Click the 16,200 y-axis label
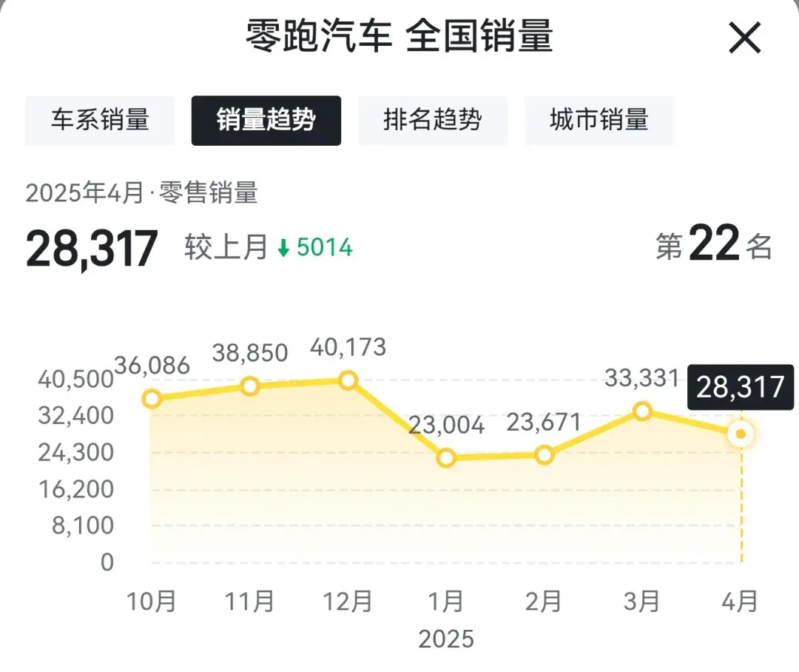This screenshot has width=799, height=672. coord(75,489)
